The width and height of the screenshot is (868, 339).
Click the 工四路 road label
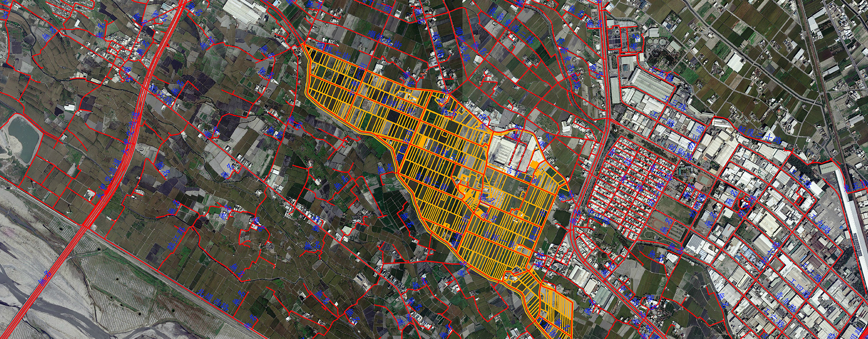(799, 288)
